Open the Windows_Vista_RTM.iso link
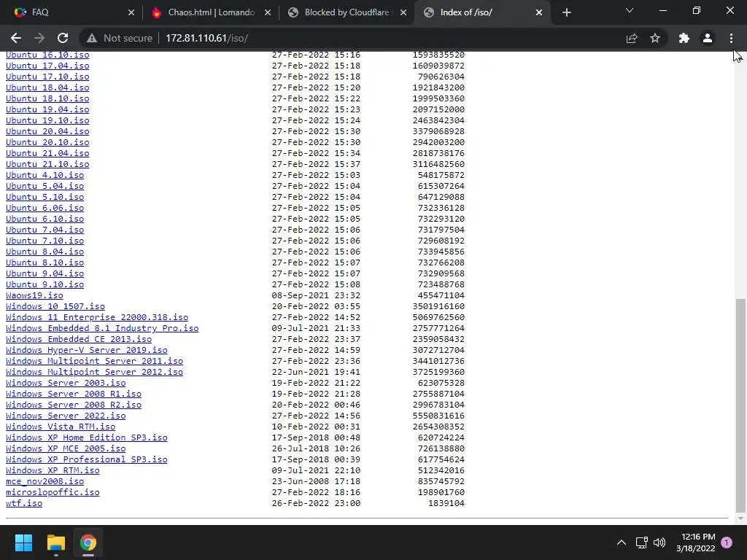Viewport: 747px width, 560px height. [x=61, y=427]
